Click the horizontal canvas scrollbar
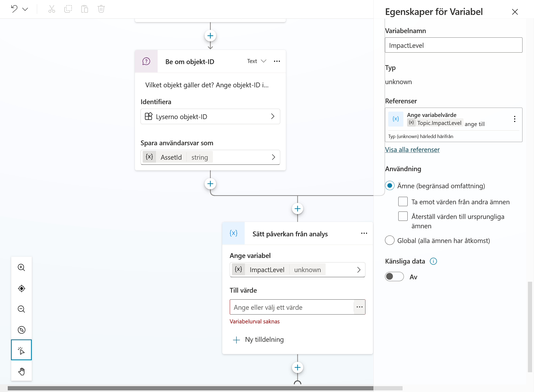 [190, 388]
